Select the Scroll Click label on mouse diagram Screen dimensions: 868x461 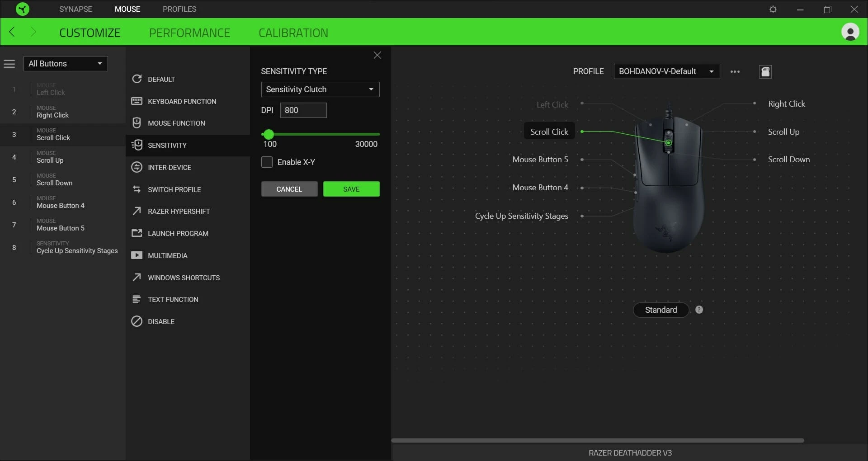(x=549, y=132)
